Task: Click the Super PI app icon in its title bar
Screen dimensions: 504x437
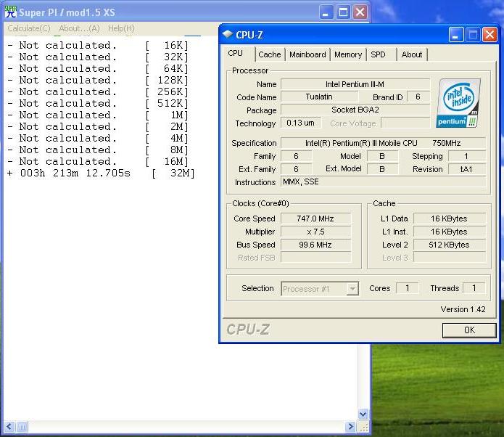Action: pos(11,12)
